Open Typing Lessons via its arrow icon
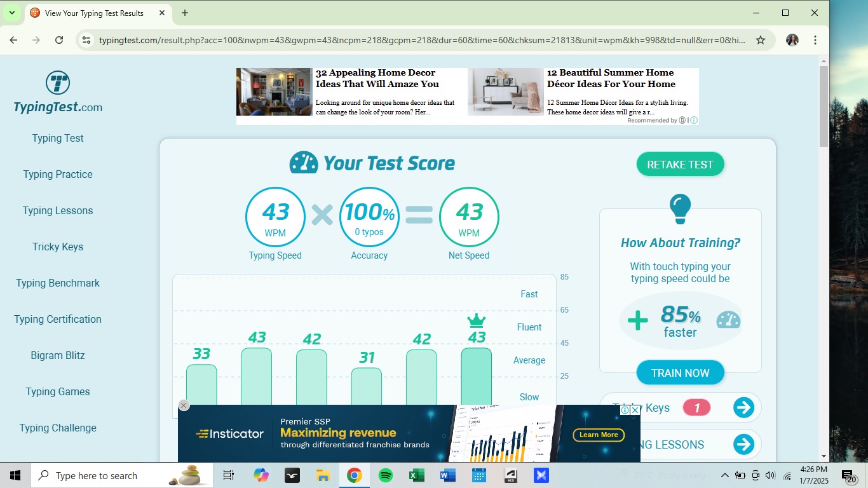The width and height of the screenshot is (868, 488). [x=743, y=444]
